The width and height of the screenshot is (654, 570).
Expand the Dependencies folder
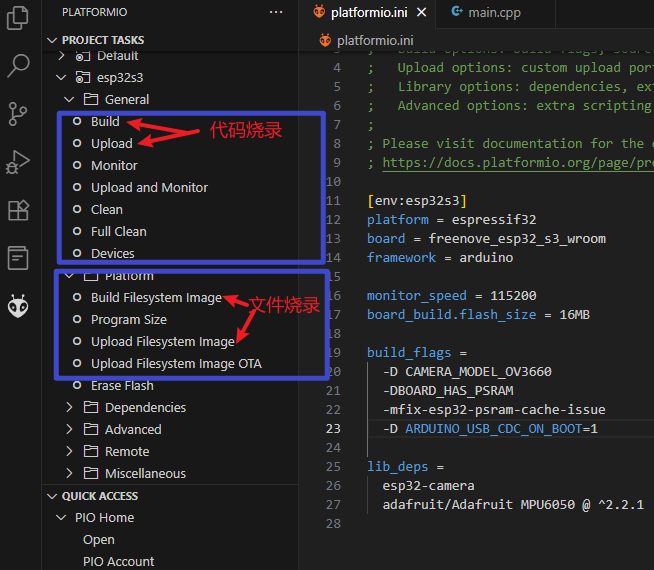[70, 407]
